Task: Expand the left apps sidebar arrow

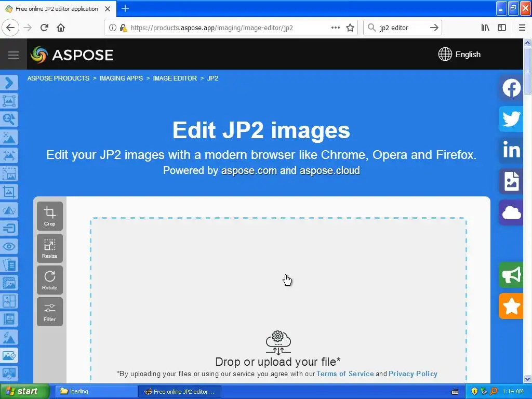Action: point(9,83)
